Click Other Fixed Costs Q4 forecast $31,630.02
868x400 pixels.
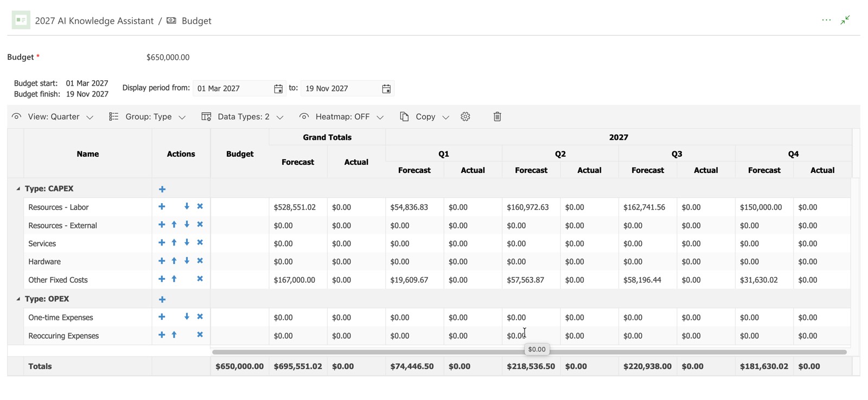coord(759,280)
